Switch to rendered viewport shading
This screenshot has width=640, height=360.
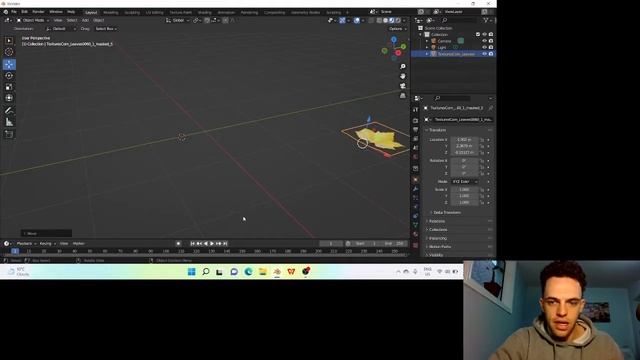tap(398, 20)
